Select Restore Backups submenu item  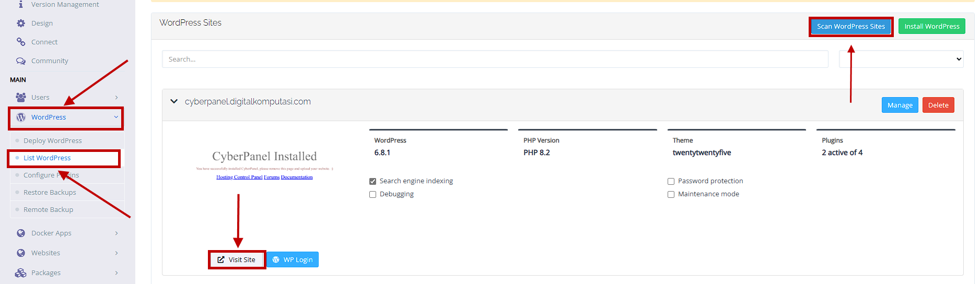point(50,192)
